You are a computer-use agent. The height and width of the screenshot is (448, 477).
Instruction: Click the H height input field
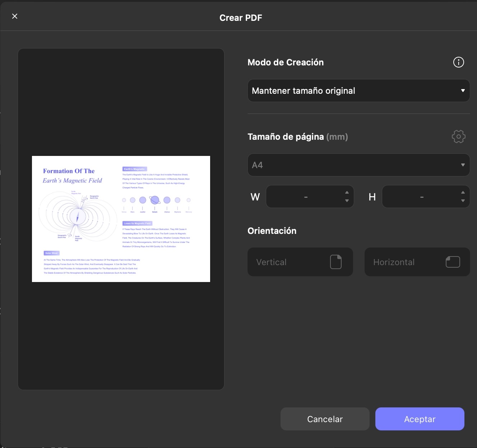[x=426, y=197]
